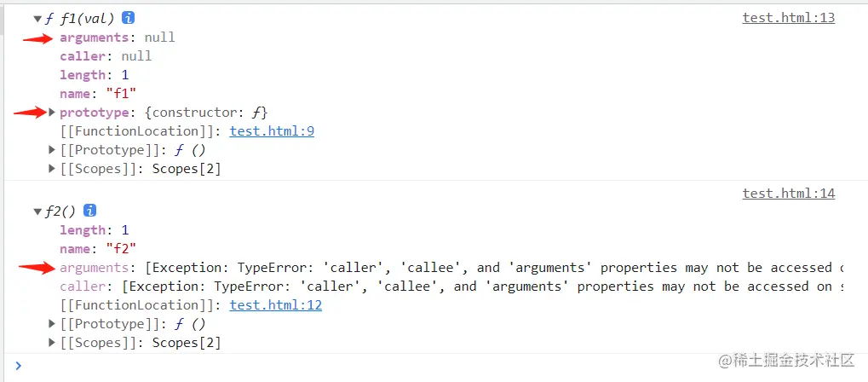Select the name "f2" property row
This screenshot has height=382, width=868.
(98, 249)
